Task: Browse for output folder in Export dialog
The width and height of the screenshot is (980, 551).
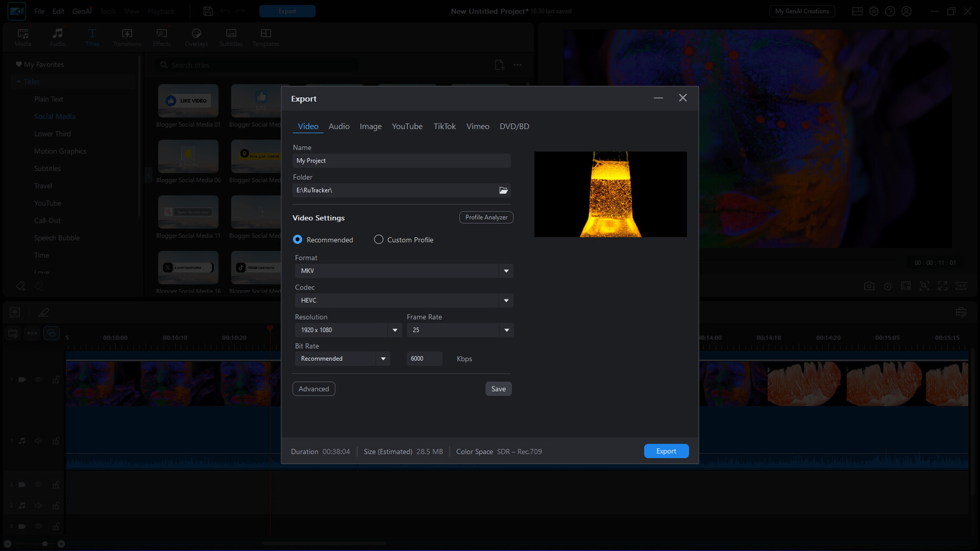Action: pos(503,190)
